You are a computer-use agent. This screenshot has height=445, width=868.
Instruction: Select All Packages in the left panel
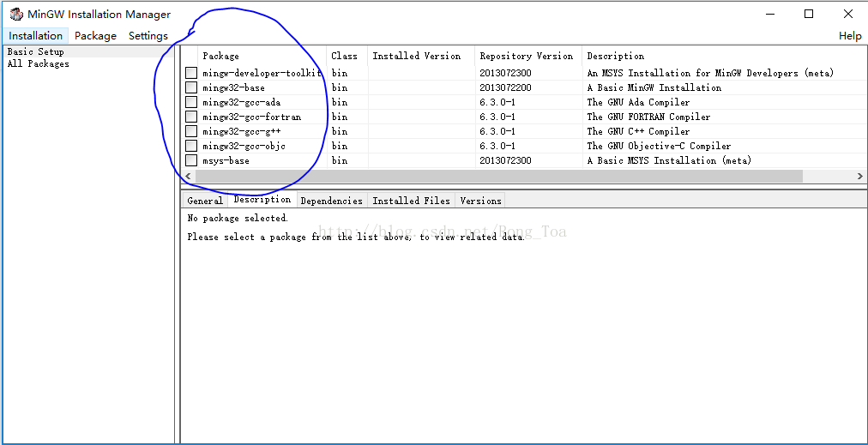[39, 63]
